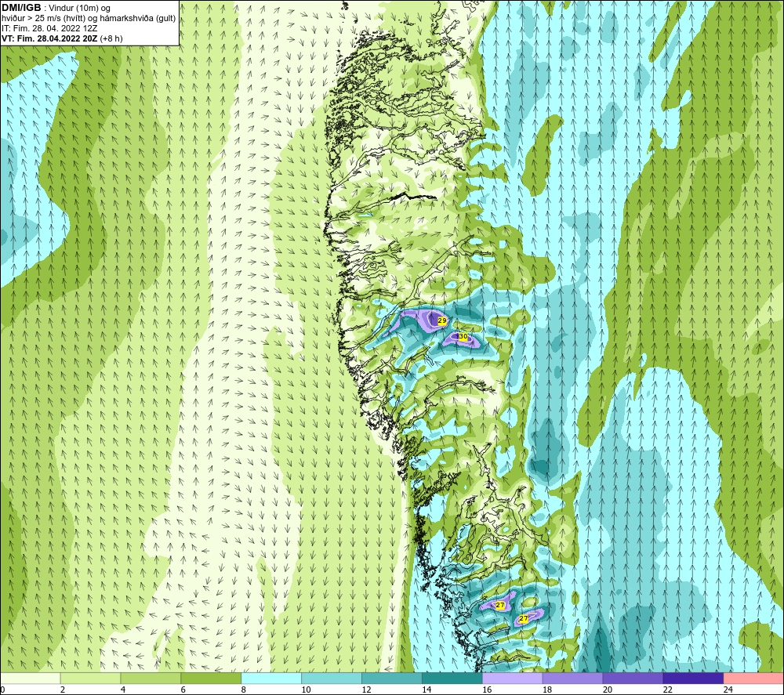This screenshot has height=695, width=784.
Task: Click the legend tick label "10"
Action: point(306,690)
